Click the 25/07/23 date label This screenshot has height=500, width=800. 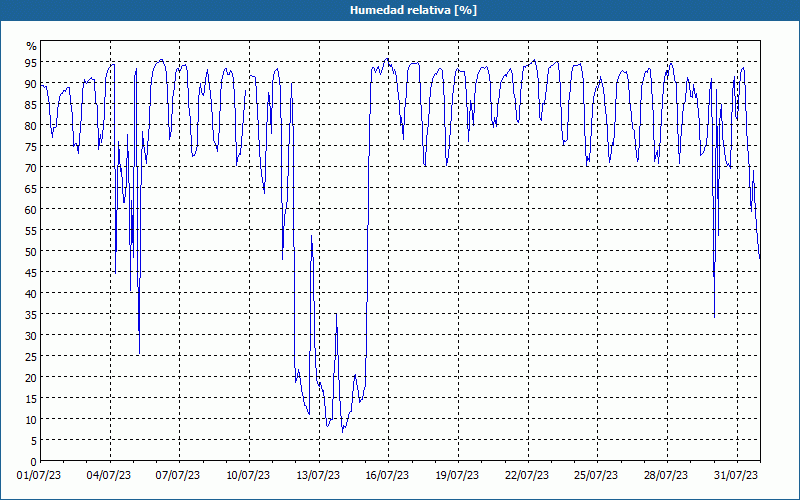pyautogui.click(x=597, y=475)
